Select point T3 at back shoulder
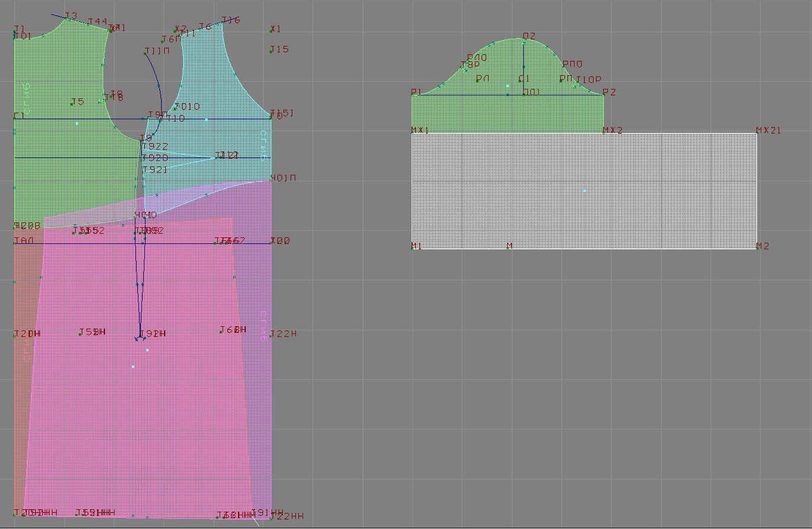Viewport: 812px width, 529px height. pos(65,18)
